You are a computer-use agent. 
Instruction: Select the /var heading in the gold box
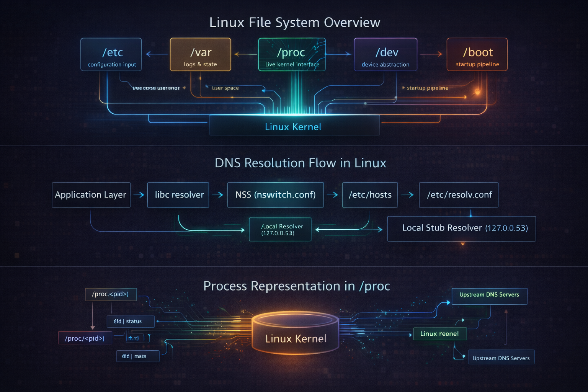[201, 52]
